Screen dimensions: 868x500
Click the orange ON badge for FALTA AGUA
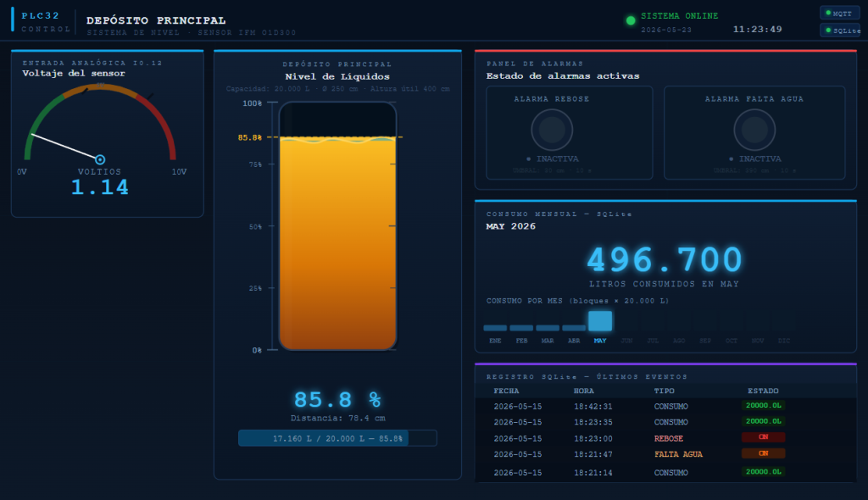[x=764, y=453]
